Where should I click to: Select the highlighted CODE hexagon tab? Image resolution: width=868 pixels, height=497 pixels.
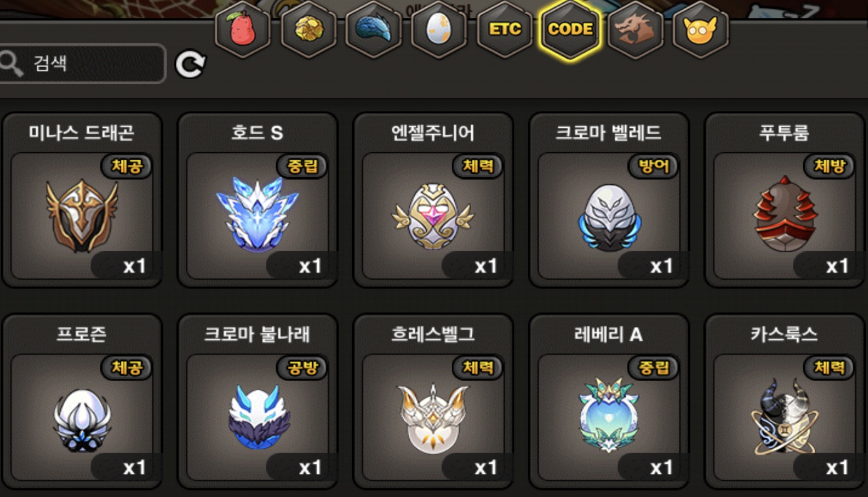pyautogui.click(x=570, y=30)
